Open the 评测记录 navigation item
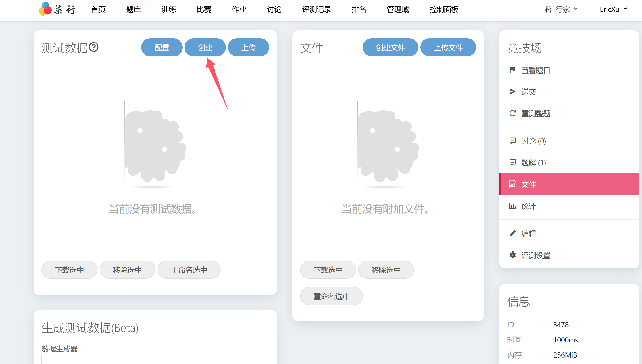Viewport: 642px width, 364px height. tap(317, 9)
